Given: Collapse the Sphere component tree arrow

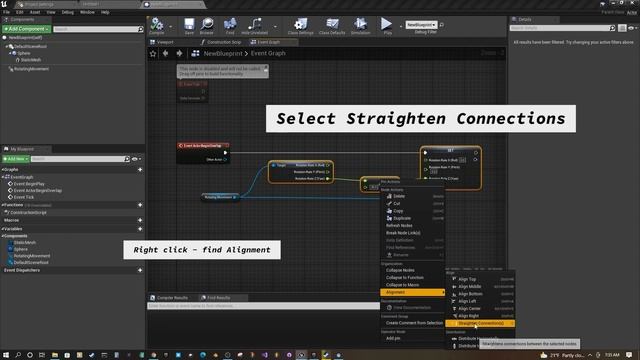Looking at the screenshot, I should click(10, 53).
